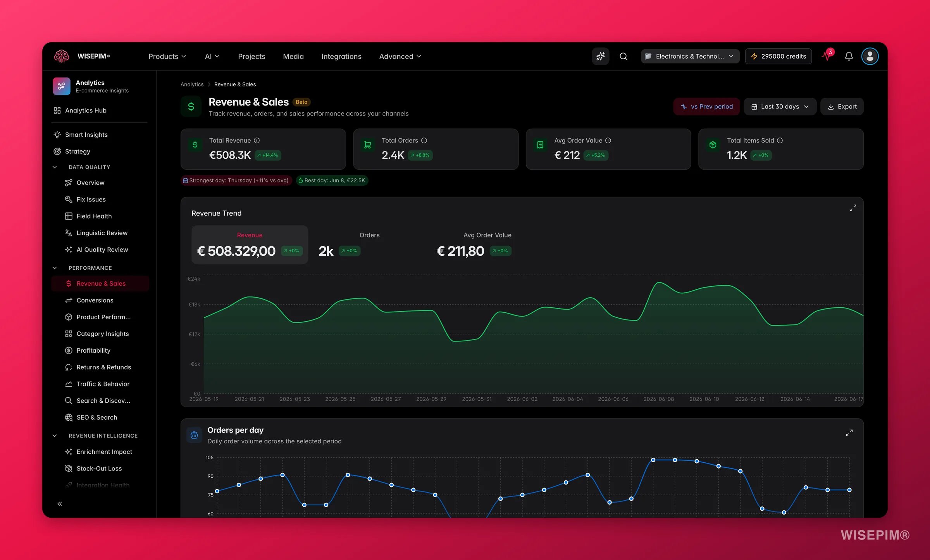Viewport: 930px width, 560px height.
Task: Click the shopping cart icon on the Total Orders card
Action: click(x=367, y=145)
